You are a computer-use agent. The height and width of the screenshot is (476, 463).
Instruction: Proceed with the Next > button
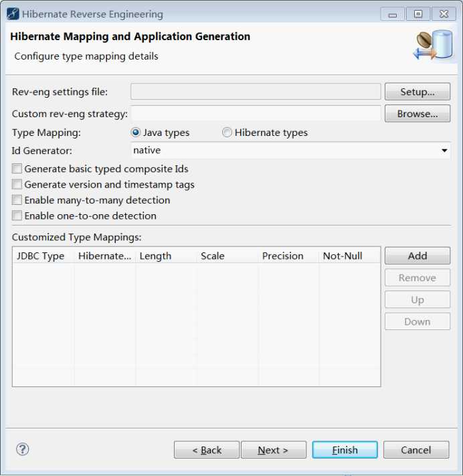click(x=274, y=450)
